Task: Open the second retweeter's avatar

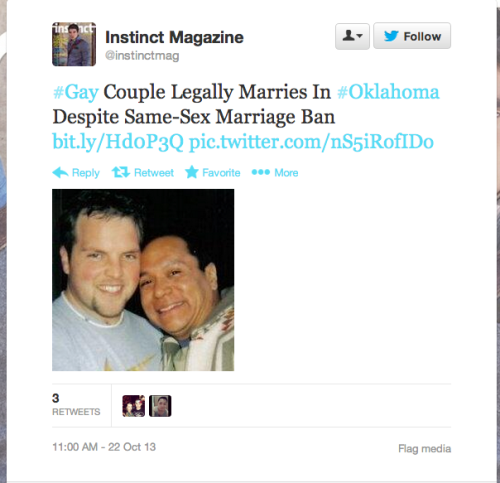Action: 160,406
